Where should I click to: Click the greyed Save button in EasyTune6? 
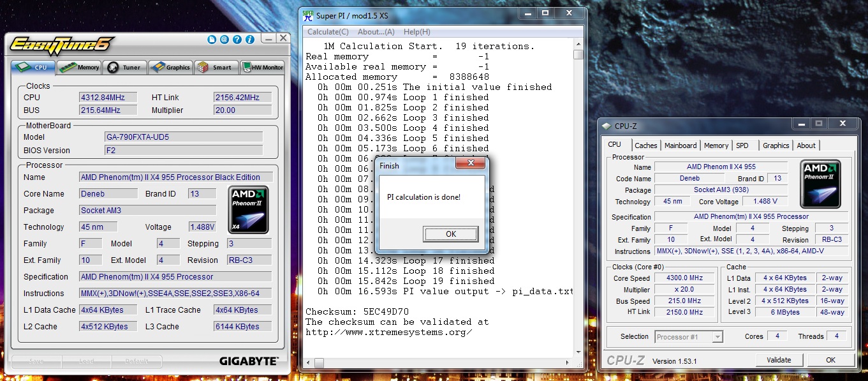pyautogui.click(x=36, y=361)
